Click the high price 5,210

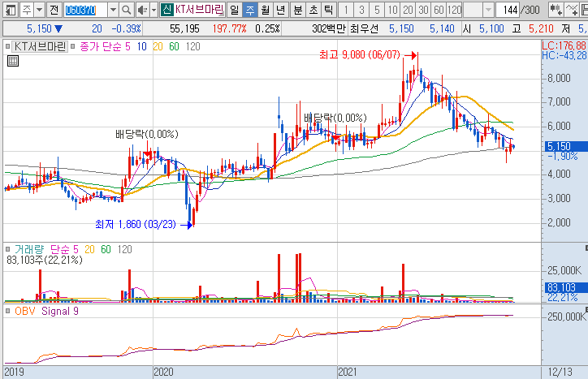pyautogui.click(x=541, y=28)
